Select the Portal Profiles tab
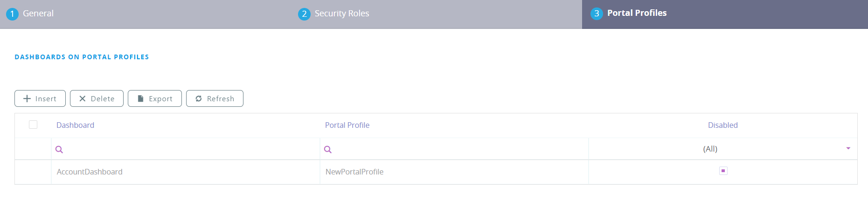The height and width of the screenshot is (216, 868). 637,13
